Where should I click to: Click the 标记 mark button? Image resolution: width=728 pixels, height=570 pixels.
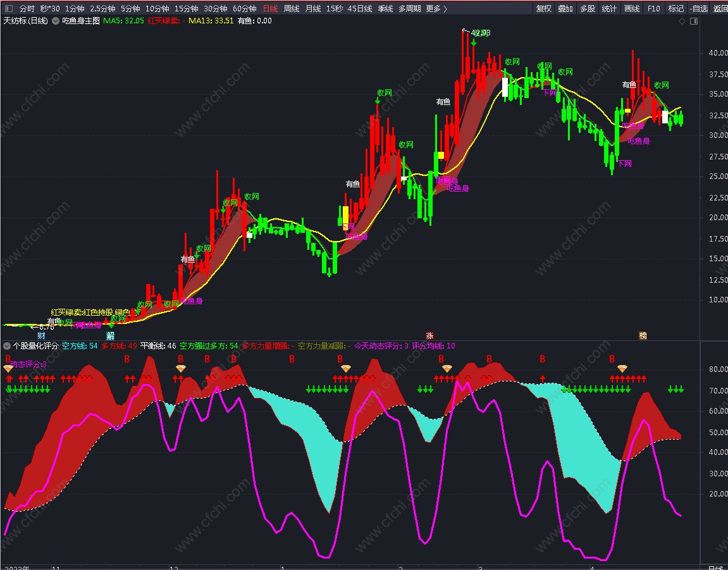point(676,8)
